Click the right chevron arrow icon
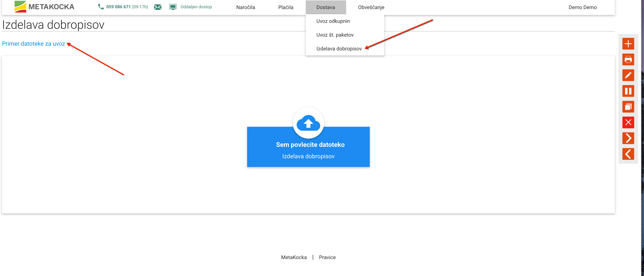Screen dimensions: 644x276 (628, 138)
